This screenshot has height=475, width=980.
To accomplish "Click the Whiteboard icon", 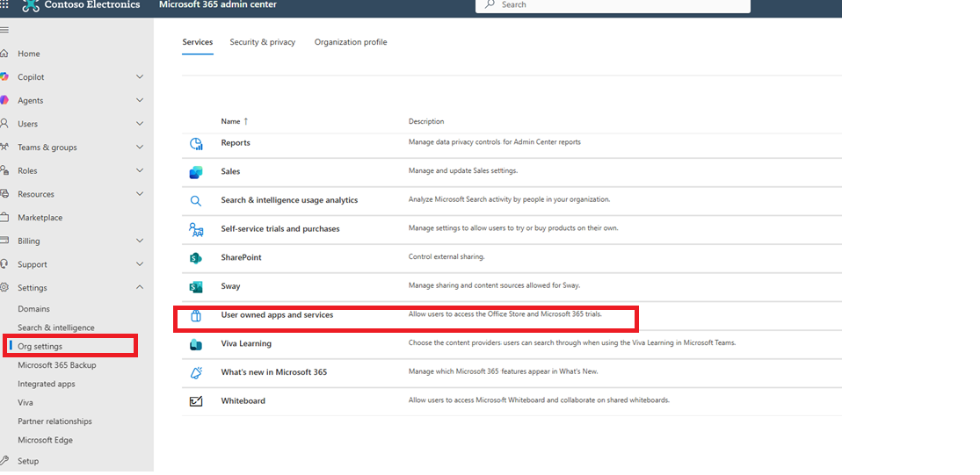I will [196, 401].
